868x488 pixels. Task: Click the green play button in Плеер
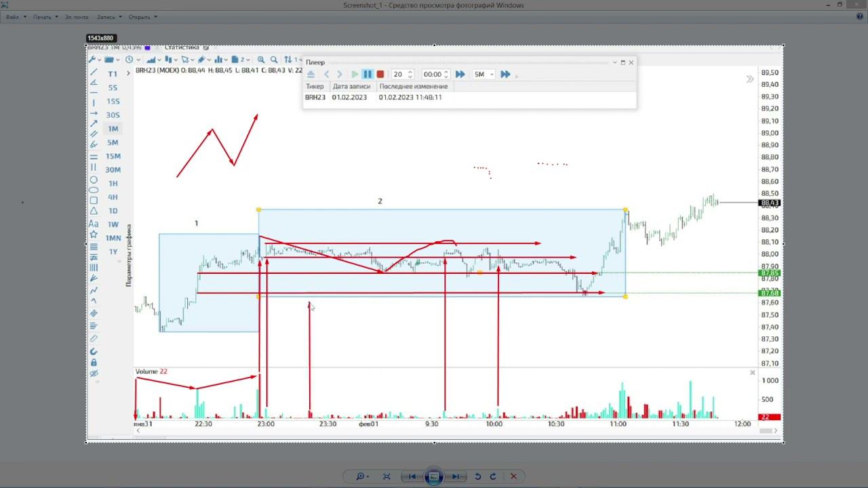coord(355,75)
